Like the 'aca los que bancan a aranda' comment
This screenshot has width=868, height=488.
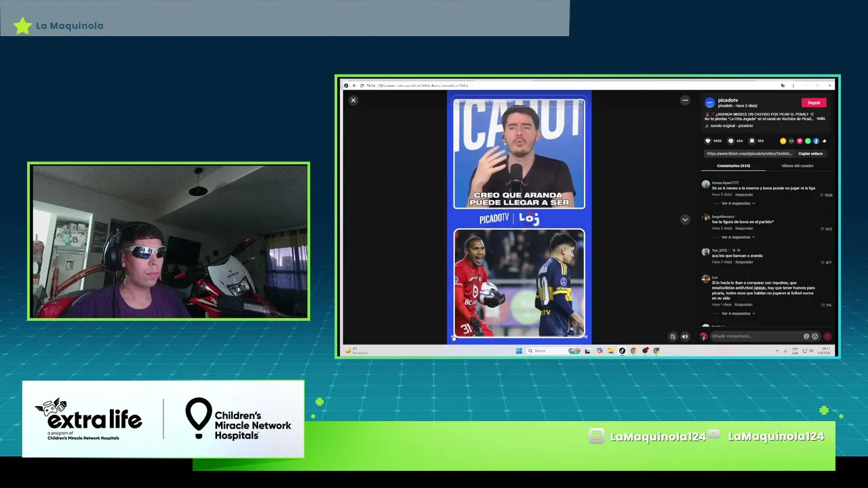(x=822, y=262)
